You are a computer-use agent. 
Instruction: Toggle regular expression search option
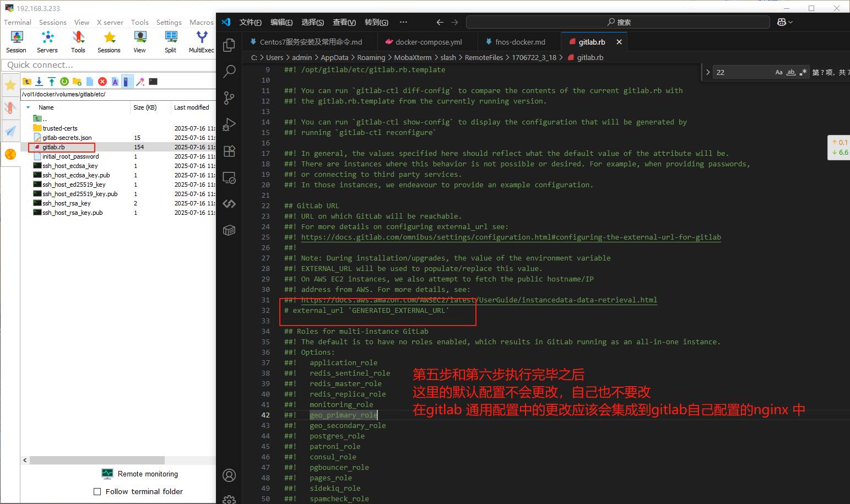(803, 72)
